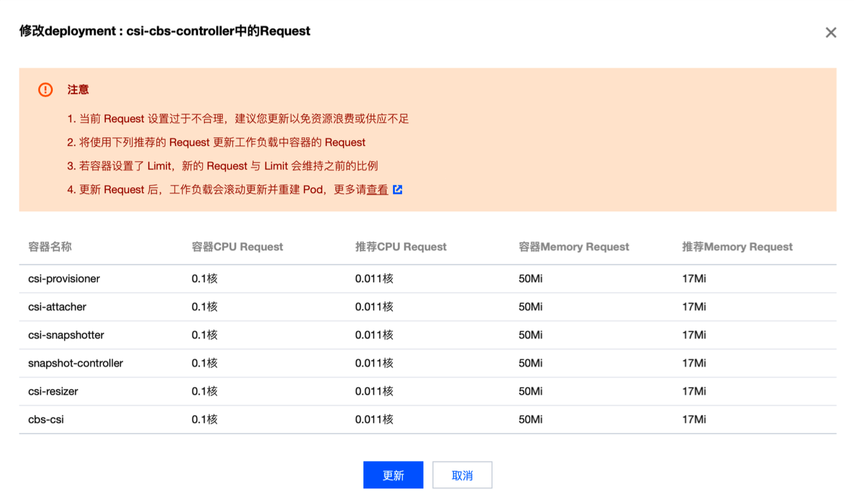Click the external link icon after 查看
854x504 pixels.
[397, 190]
